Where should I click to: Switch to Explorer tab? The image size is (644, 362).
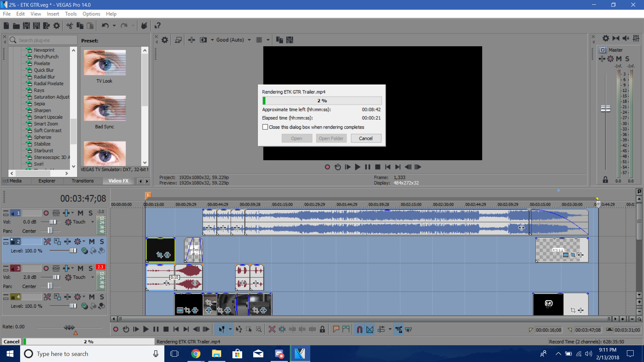(47, 181)
